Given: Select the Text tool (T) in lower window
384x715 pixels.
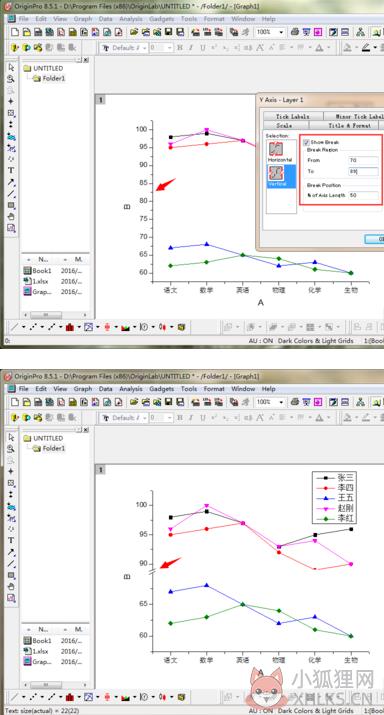Looking at the screenshot, I should (x=11, y=540).
